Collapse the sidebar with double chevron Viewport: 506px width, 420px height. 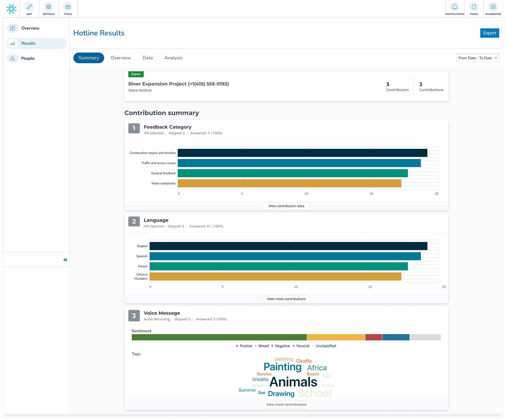[x=65, y=260]
